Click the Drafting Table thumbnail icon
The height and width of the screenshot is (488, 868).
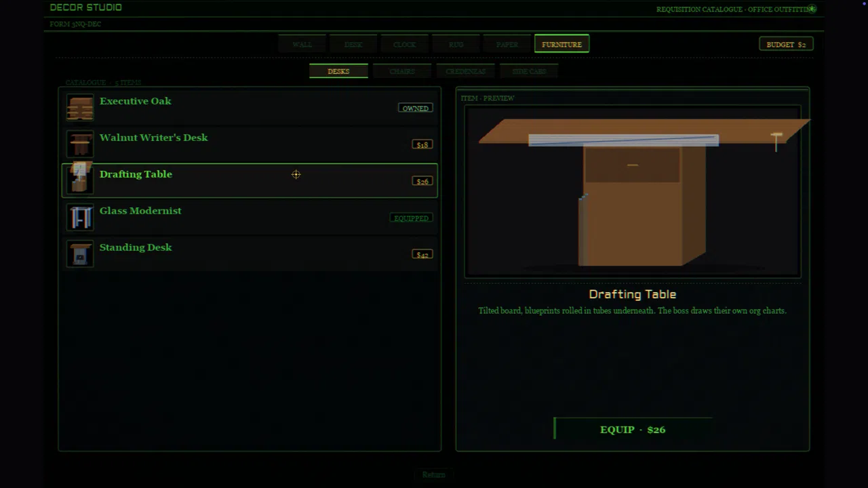(80, 178)
